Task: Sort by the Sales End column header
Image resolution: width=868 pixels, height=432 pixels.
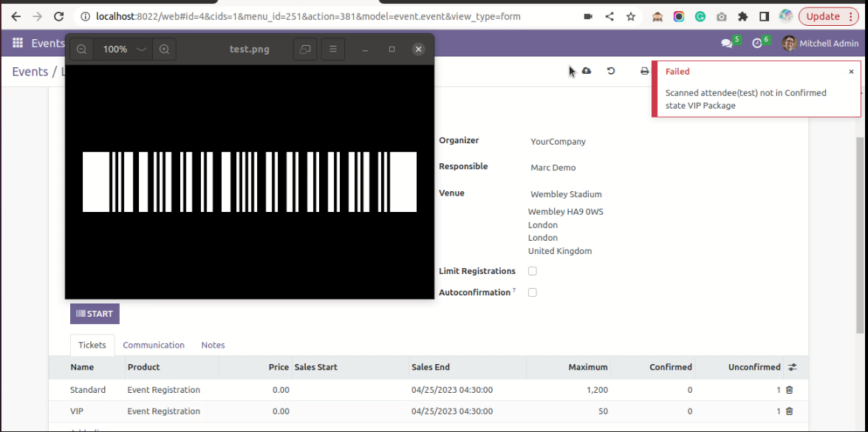Action: click(x=431, y=367)
